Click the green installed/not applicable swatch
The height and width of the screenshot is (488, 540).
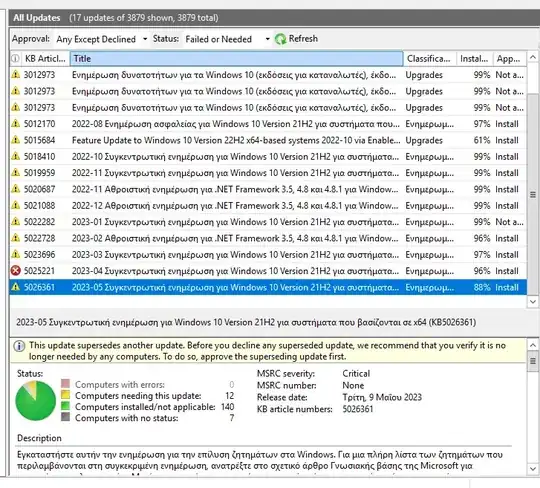[65, 406]
